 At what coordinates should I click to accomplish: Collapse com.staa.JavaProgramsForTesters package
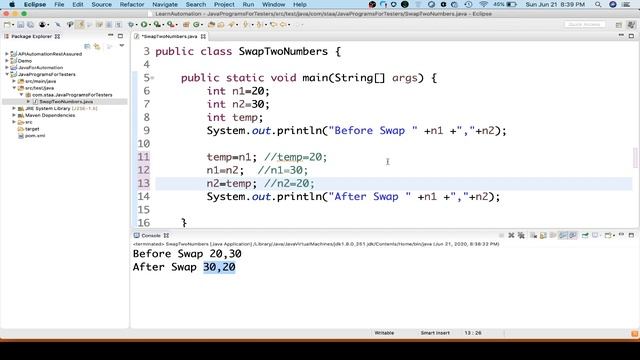point(21,95)
